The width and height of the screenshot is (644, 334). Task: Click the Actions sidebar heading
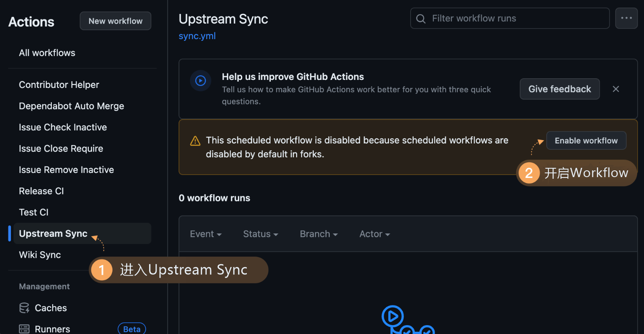coord(31,22)
